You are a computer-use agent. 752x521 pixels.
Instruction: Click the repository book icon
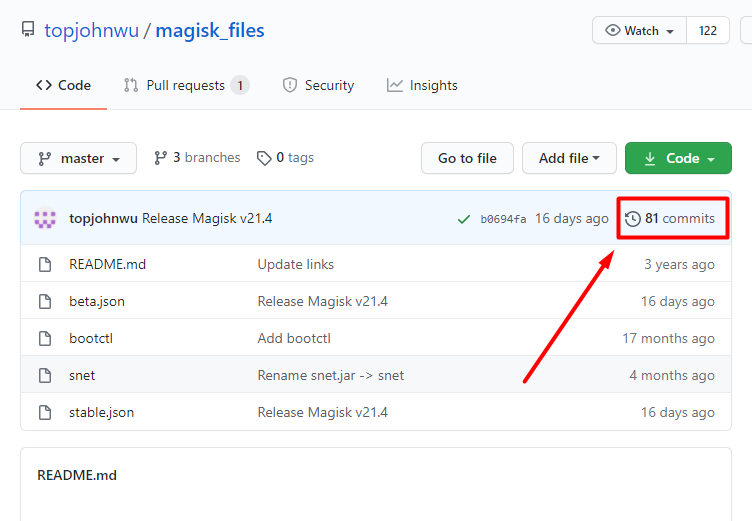coord(28,30)
